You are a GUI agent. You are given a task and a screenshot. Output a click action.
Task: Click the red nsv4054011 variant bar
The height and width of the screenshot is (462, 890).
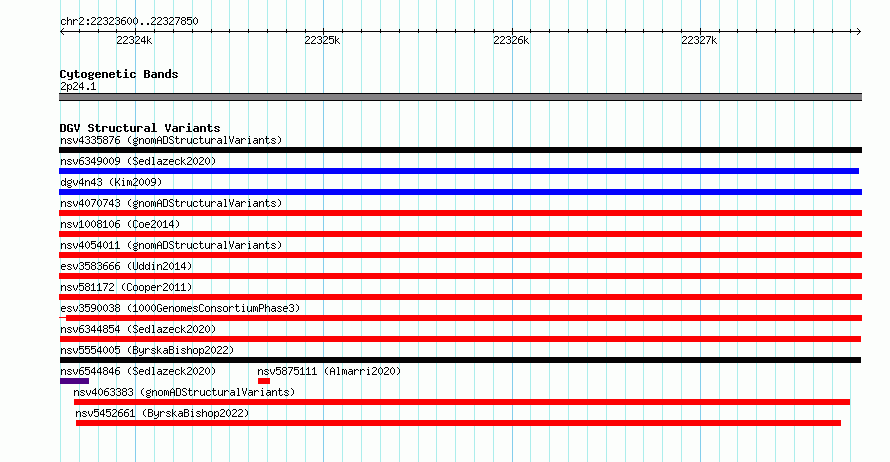pyautogui.click(x=460, y=255)
